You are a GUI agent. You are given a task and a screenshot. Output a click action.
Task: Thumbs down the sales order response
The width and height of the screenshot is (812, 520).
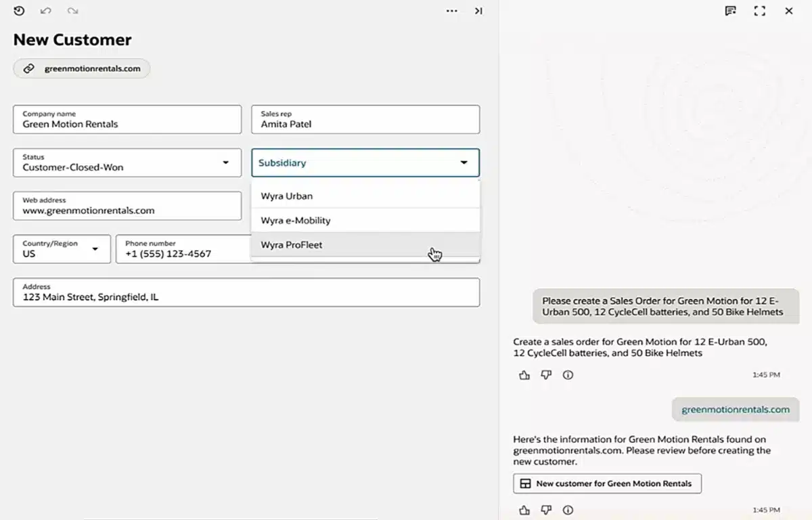(x=546, y=375)
